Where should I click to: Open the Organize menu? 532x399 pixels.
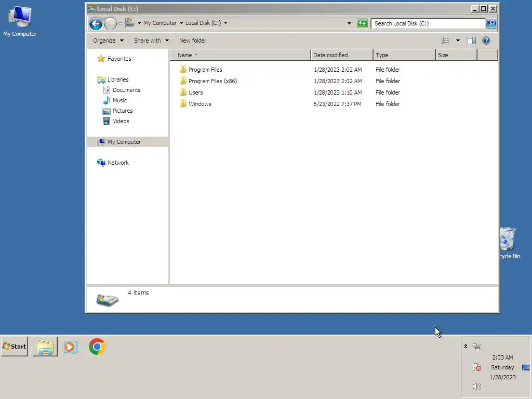click(108, 41)
